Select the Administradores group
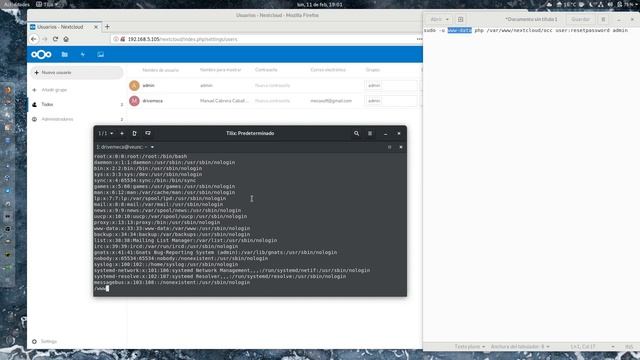This screenshot has height=360, width=640. pyautogui.click(x=58, y=119)
